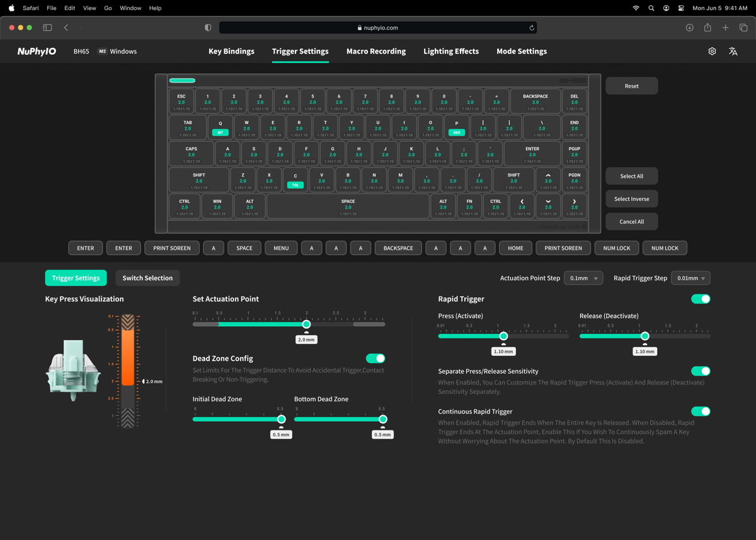Select the SPACE key on keyboard layout
756x540 pixels.
pyautogui.click(x=348, y=206)
